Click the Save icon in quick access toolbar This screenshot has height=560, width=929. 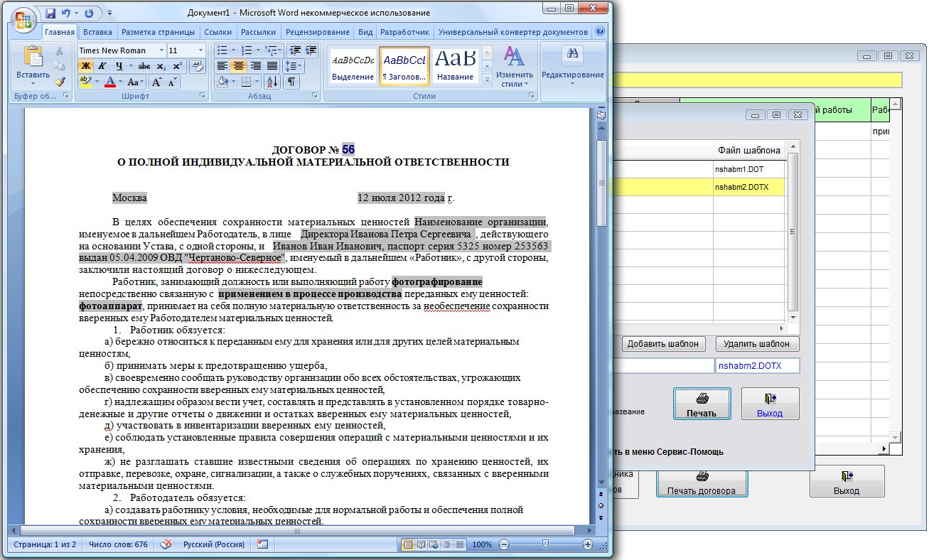coord(50,14)
